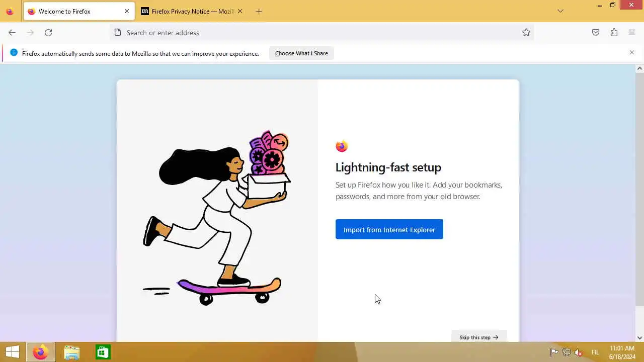Click the FIL language indicator
Screen dimensions: 644x362
pyautogui.click(x=595, y=352)
